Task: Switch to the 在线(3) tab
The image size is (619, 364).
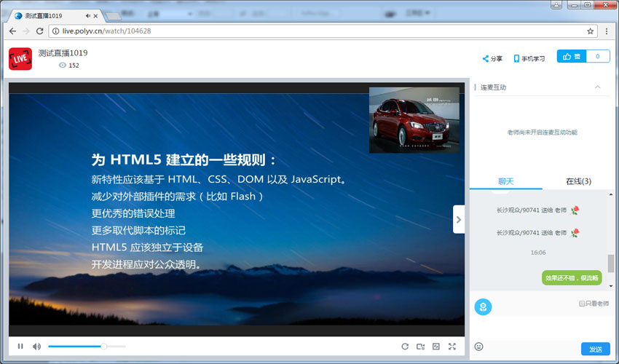Action: coord(578,181)
